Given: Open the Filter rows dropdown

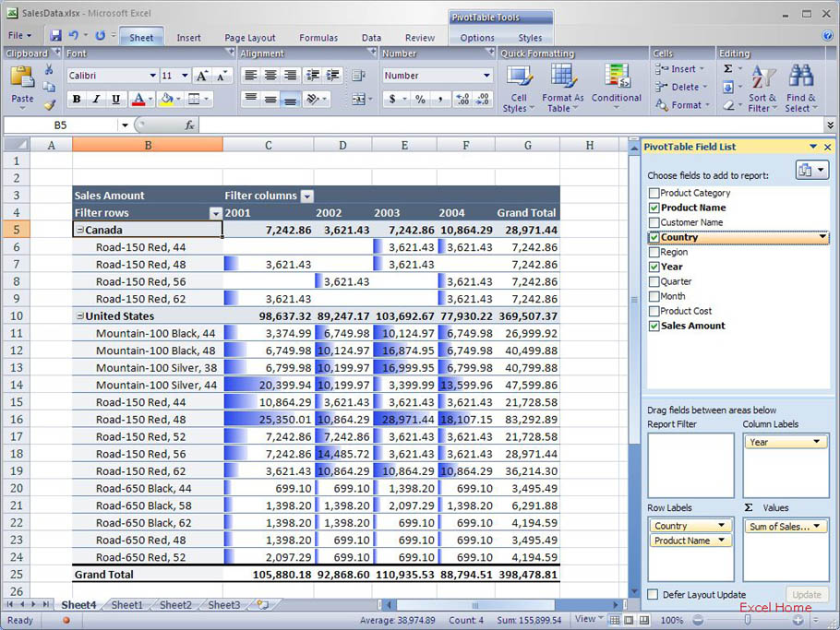Looking at the screenshot, I should [216, 213].
